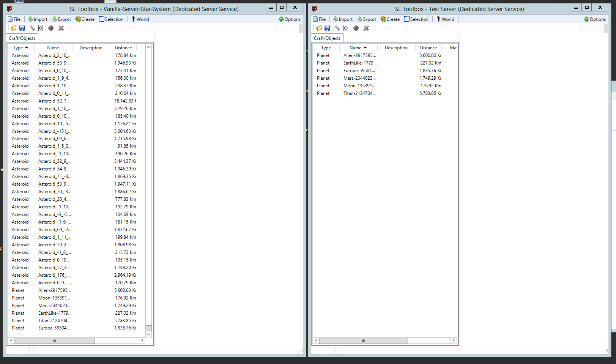Image resolution: width=616 pixels, height=364 pixels.
Task: Click the blue save disk icon in Test Server window
Action: point(327,28)
